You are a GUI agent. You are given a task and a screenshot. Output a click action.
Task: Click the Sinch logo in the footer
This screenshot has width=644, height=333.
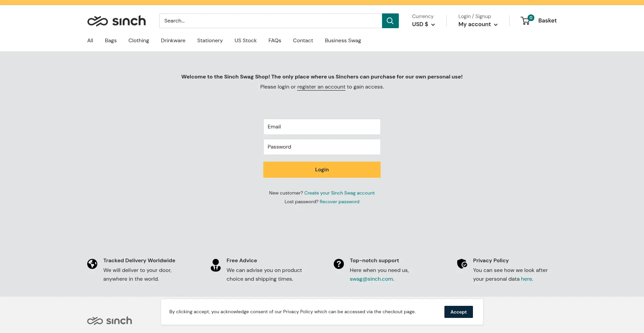[x=109, y=321]
